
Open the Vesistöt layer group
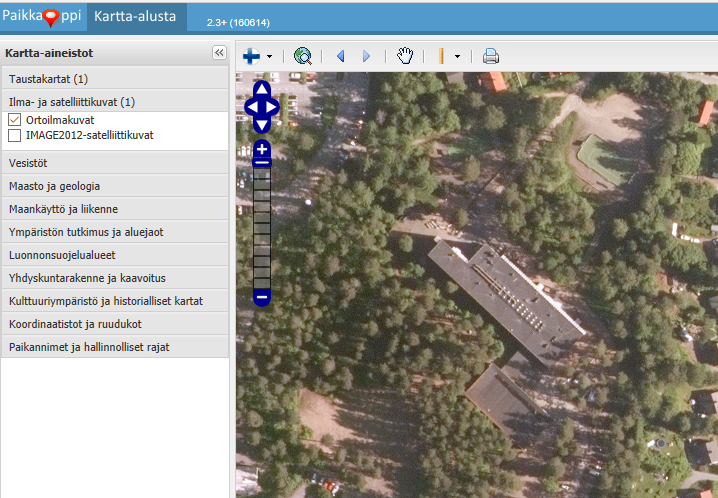(115, 162)
